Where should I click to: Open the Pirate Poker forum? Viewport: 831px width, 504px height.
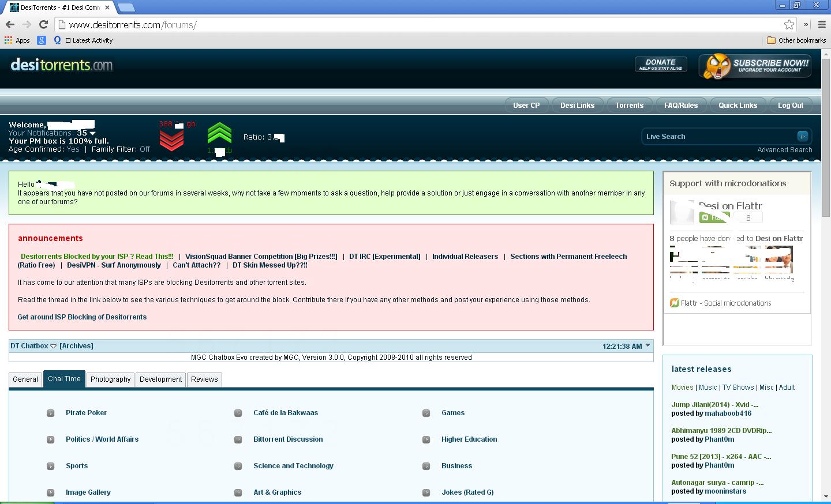coord(86,413)
